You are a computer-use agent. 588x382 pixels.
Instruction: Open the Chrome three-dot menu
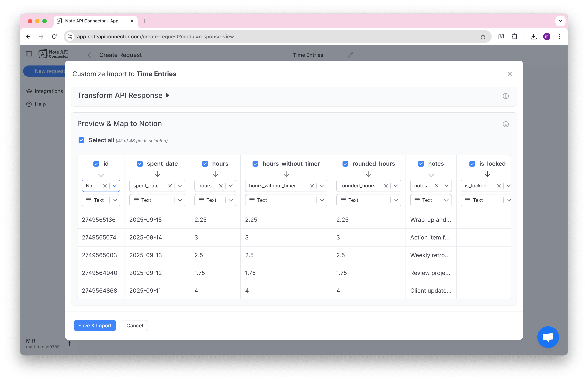click(560, 37)
